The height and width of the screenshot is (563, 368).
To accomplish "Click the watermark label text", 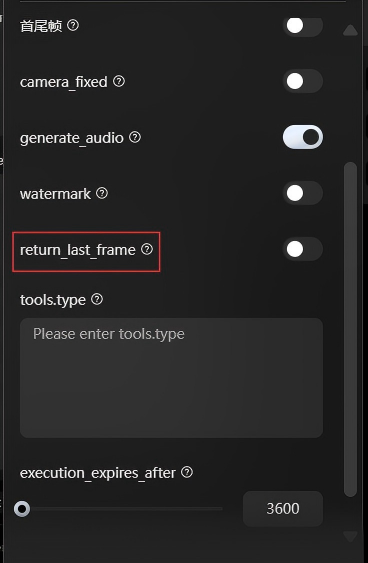I will (x=55, y=194).
